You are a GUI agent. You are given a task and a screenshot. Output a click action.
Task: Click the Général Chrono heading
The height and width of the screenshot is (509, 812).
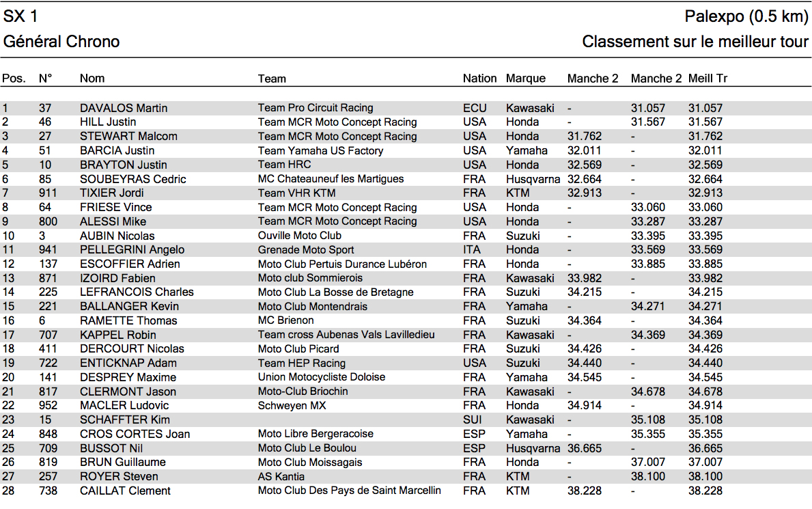(x=61, y=42)
